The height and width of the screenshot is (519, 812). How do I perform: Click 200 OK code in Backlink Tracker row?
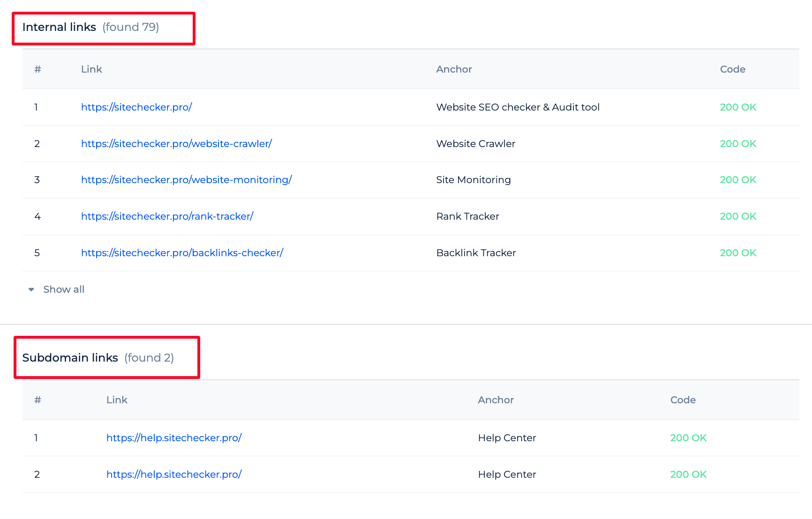738,253
